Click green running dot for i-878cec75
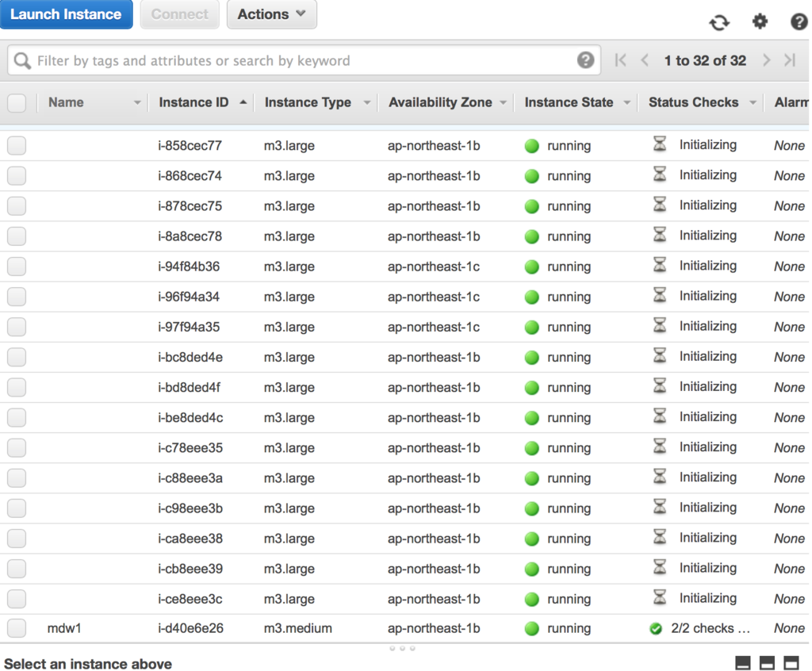The width and height of the screenshot is (812, 671). coord(532,206)
